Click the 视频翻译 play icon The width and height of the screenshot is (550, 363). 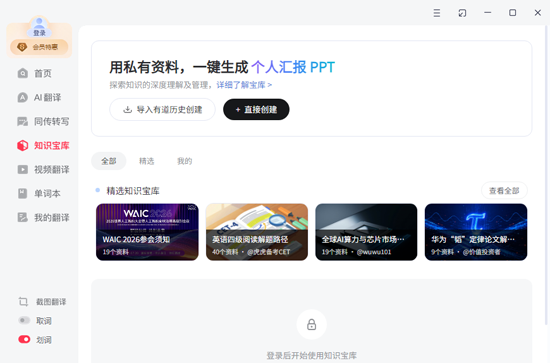[x=23, y=169]
